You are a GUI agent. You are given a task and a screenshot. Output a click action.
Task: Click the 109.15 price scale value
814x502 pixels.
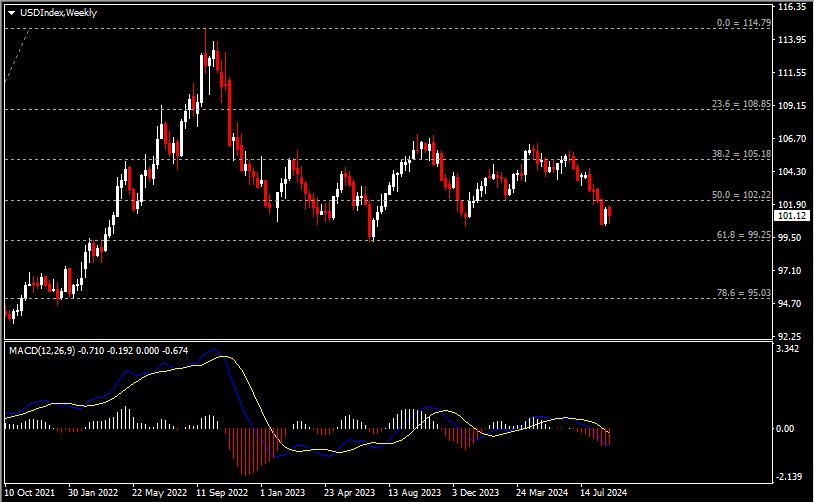point(792,105)
